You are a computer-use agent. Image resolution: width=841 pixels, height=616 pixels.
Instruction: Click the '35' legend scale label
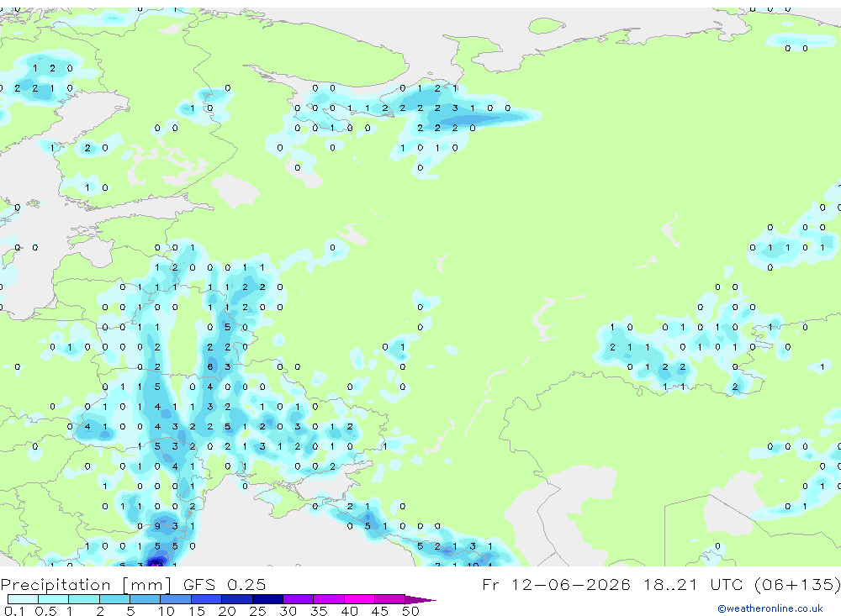[319, 611]
